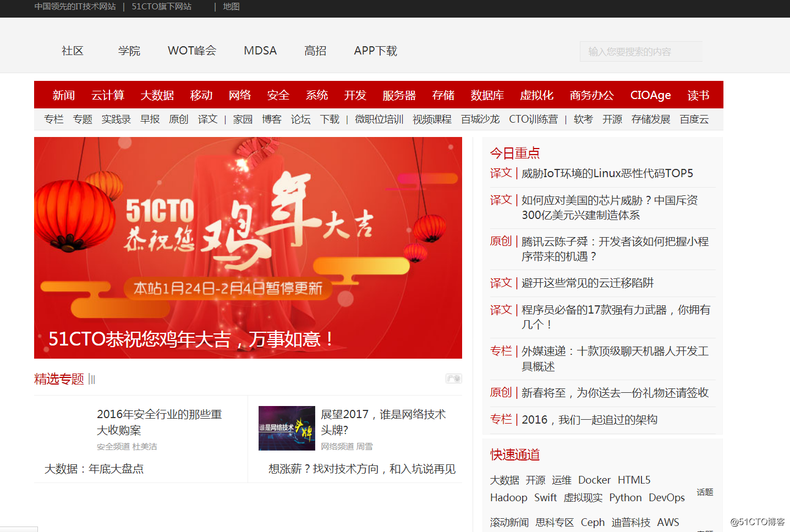This screenshot has height=532, width=790.
Task: Select 数据库 channel in red bar
Action: pos(487,95)
